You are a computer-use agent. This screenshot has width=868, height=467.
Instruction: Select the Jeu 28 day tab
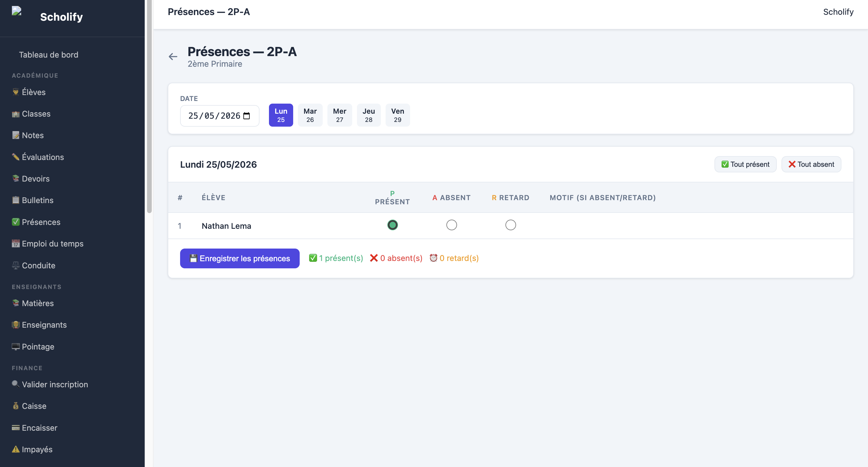tap(369, 115)
